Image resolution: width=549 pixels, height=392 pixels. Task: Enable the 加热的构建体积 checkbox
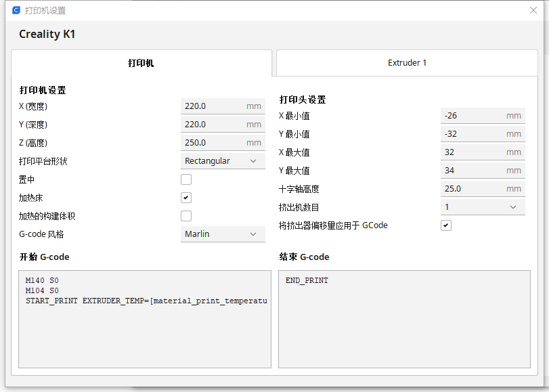pyautogui.click(x=186, y=216)
